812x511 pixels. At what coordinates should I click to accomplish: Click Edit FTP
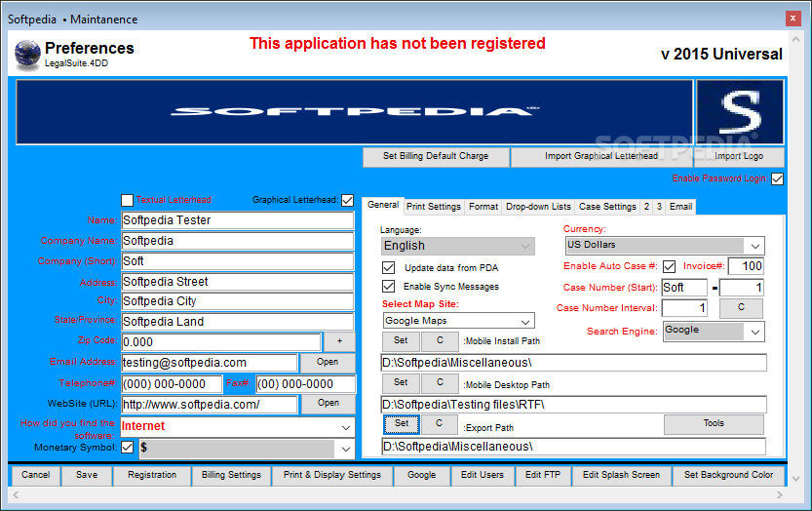[543, 476]
